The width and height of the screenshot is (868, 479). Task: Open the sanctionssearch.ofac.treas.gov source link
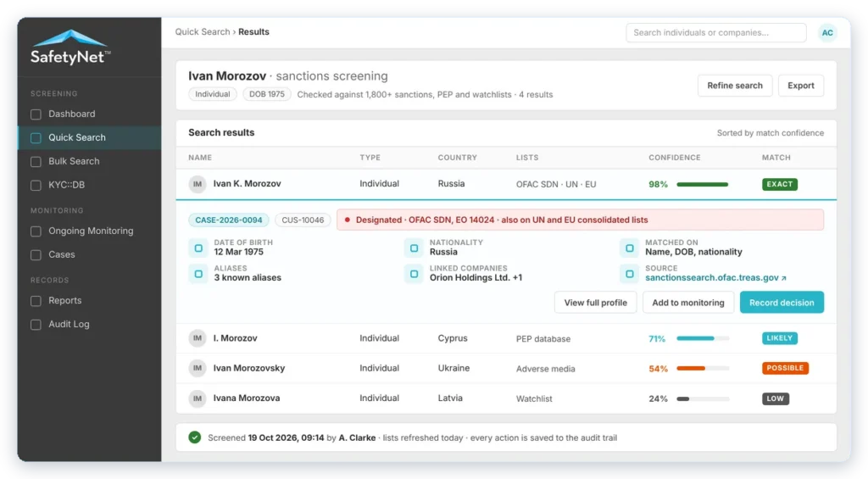click(715, 277)
